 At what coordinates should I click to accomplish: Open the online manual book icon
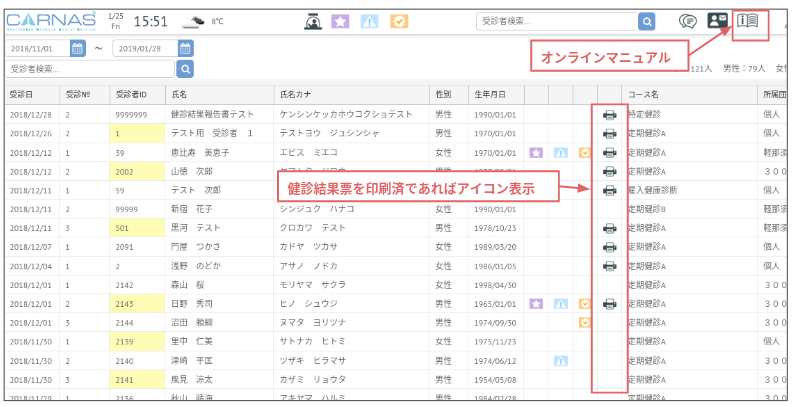pos(749,20)
